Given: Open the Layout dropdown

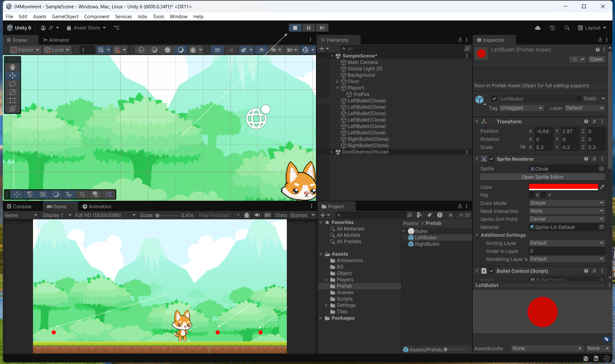Looking at the screenshot, I should point(592,28).
